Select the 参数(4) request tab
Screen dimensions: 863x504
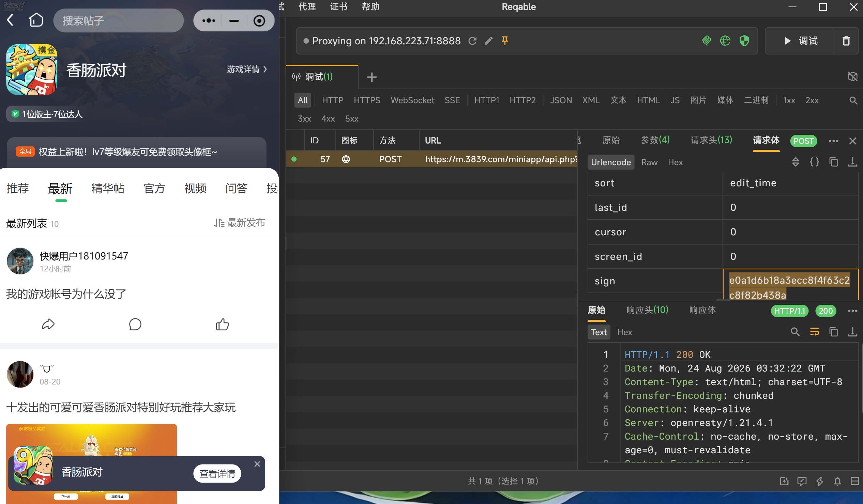click(655, 140)
